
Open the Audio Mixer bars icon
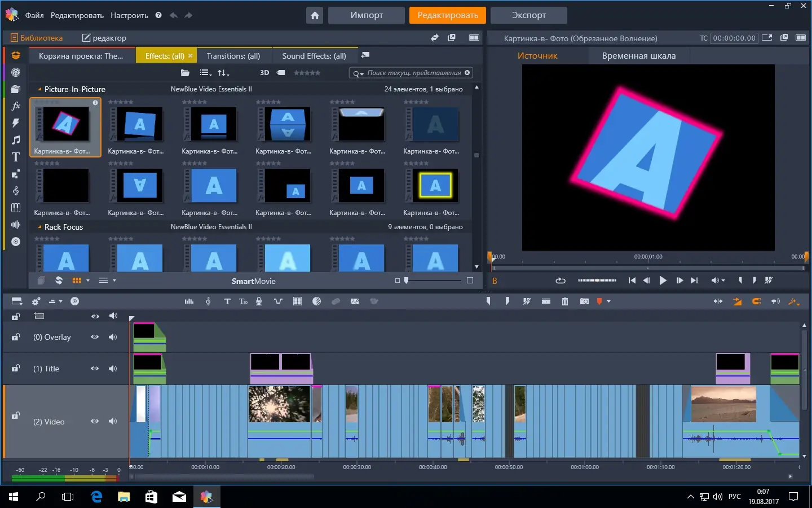pos(189,301)
